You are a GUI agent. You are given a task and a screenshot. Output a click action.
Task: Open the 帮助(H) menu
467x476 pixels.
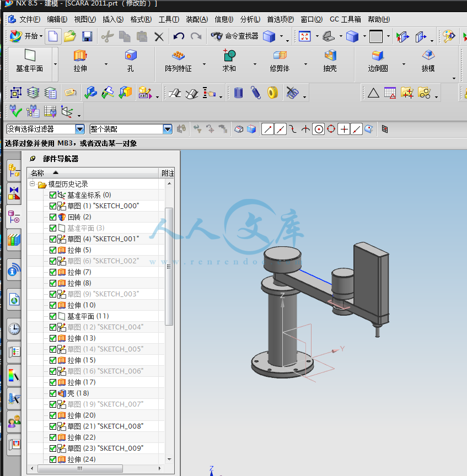coord(379,19)
